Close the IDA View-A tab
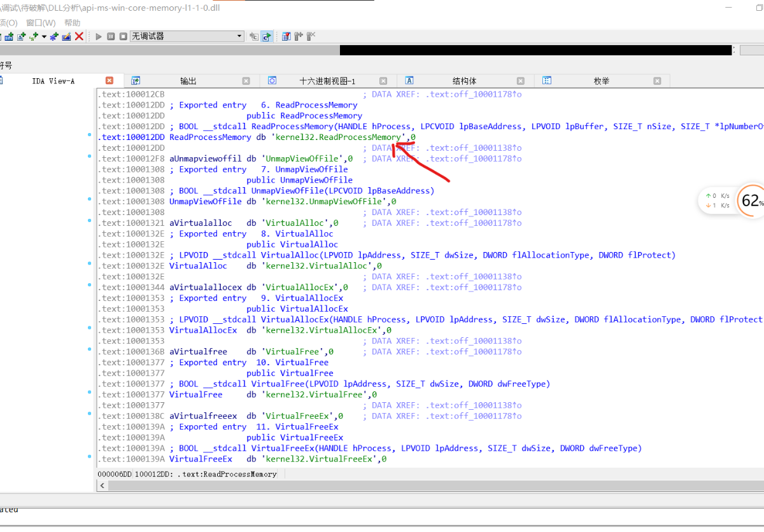This screenshot has height=532, width=764. click(x=109, y=81)
